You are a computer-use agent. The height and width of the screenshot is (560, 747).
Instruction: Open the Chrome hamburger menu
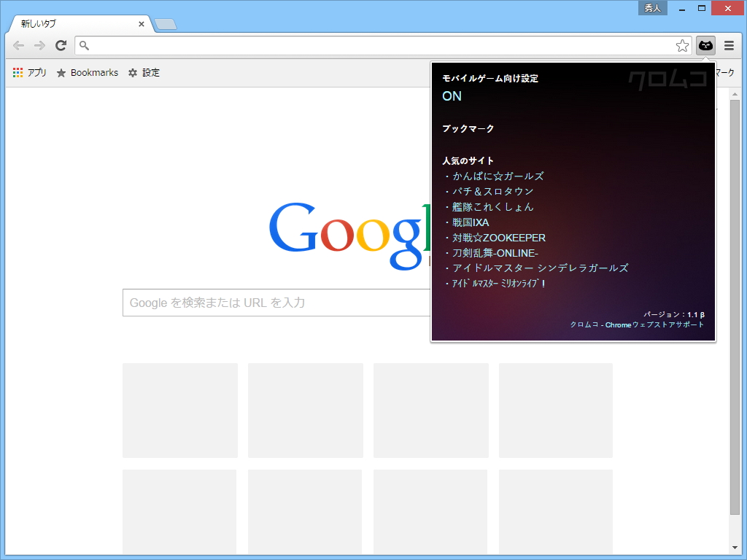click(728, 45)
